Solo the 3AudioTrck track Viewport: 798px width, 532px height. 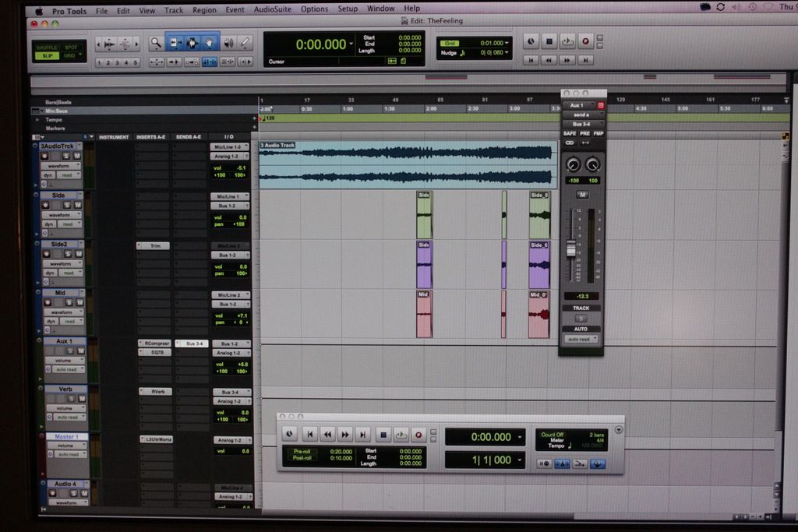65,156
